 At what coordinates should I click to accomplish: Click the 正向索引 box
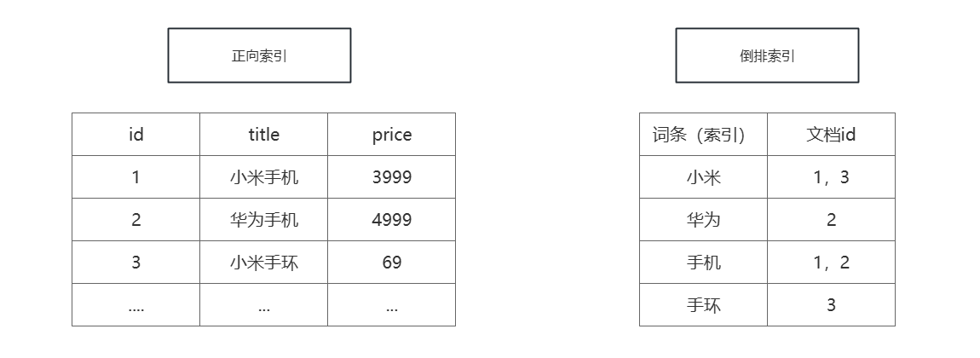pyautogui.click(x=259, y=55)
